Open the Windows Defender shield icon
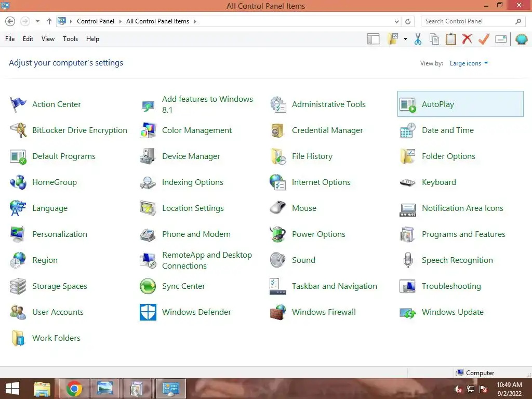This screenshot has width=532, height=399. pyautogui.click(x=148, y=312)
